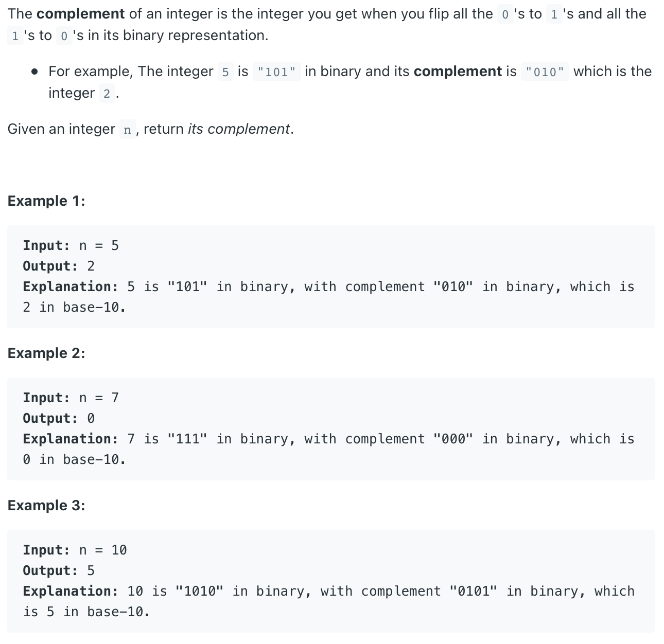Image resolution: width=664 pixels, height=644 pixels.
Task: Click the bold word 'complement' in first sentence
Action: pyautogui.click(x=80, y=14)
